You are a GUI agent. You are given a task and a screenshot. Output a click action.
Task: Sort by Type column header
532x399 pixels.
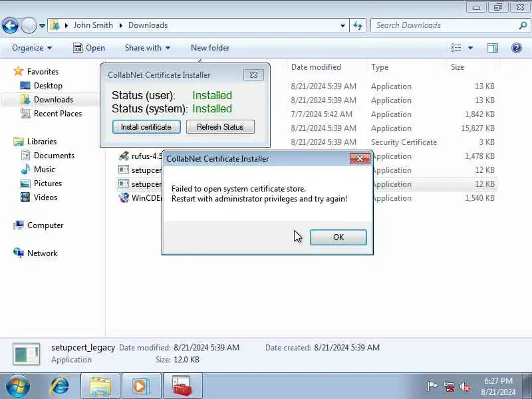point(380,67)
